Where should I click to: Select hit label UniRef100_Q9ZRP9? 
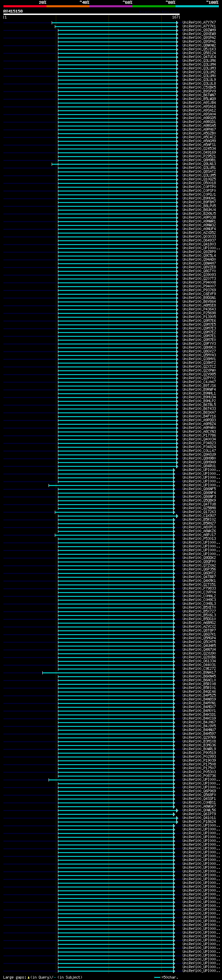(x=199, y=252)
